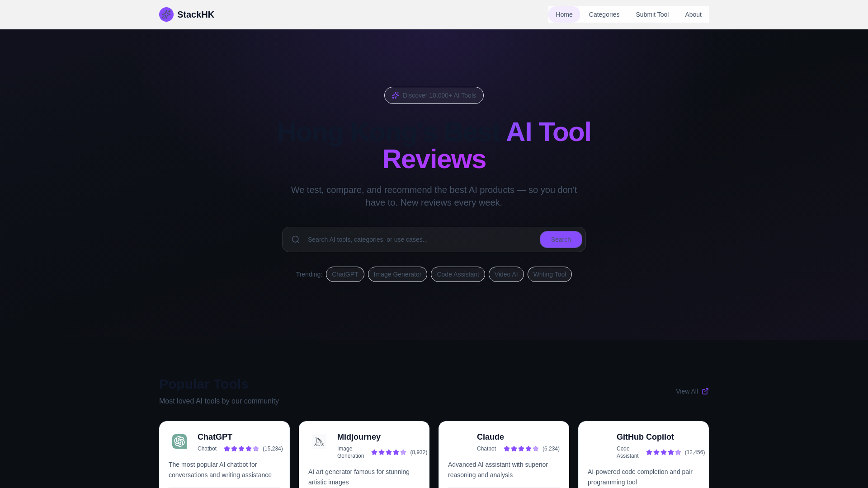Click the ChatGPT card description text
This screenshot has width=868, height=488.
(220, 469)
